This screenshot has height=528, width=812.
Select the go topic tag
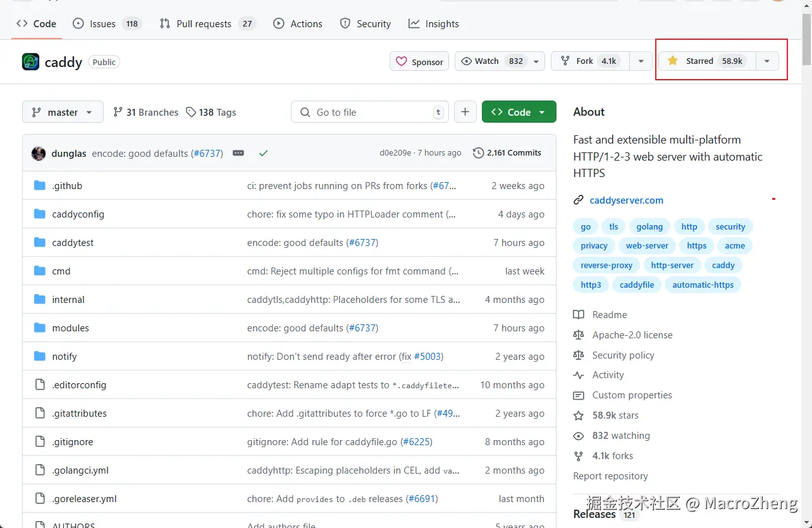point(586,227)
